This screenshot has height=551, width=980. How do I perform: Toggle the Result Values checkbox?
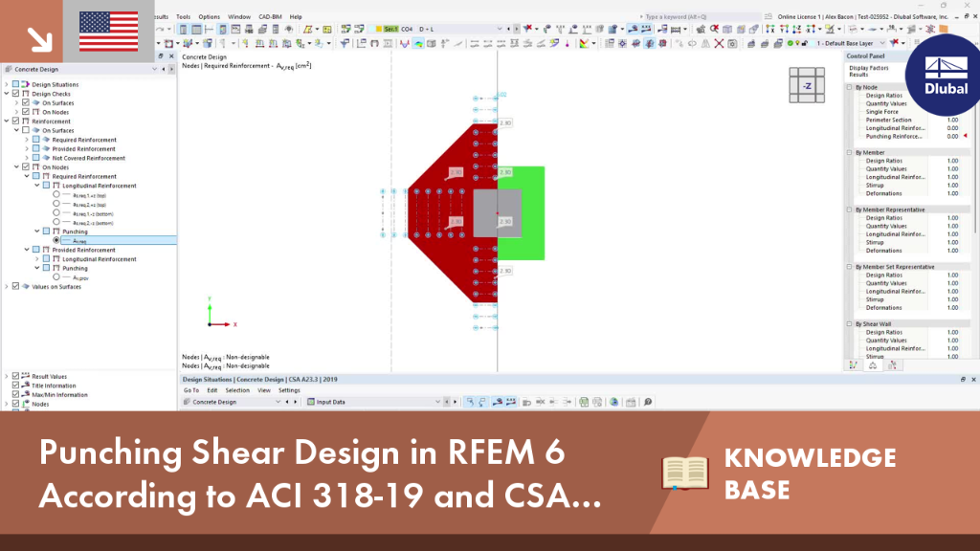tap(16, 377)
